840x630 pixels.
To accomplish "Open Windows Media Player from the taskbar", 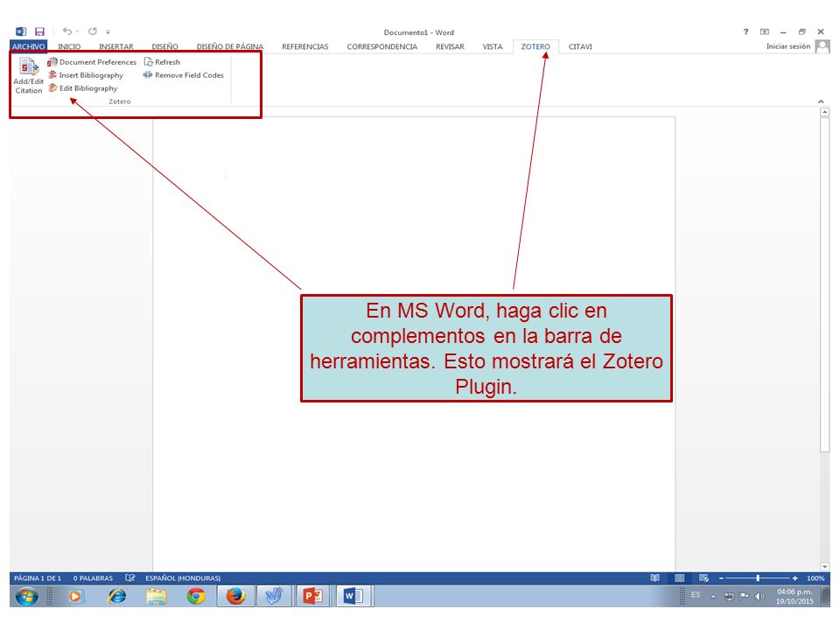I will click(77, 596).
